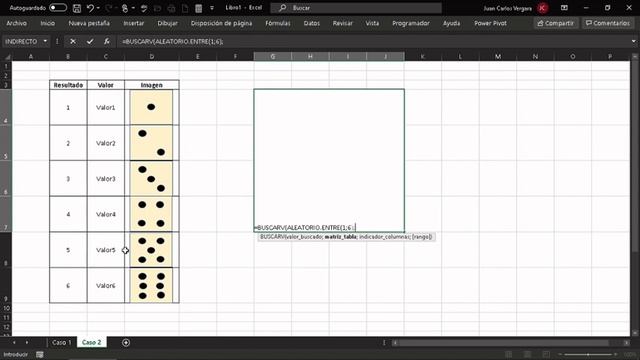Click the Save disk icon
Viewport: 640px width, 360px height.
pos(76,8)
